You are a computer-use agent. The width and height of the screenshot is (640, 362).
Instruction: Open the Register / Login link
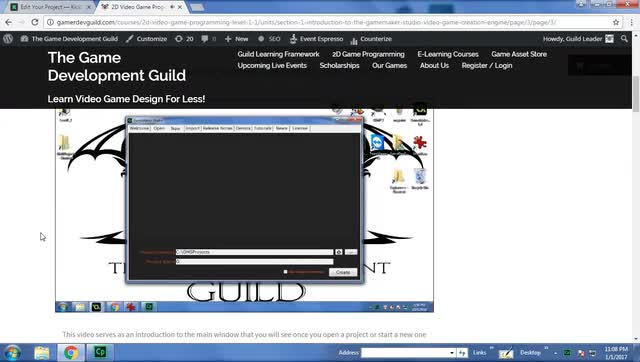point(487,66)
